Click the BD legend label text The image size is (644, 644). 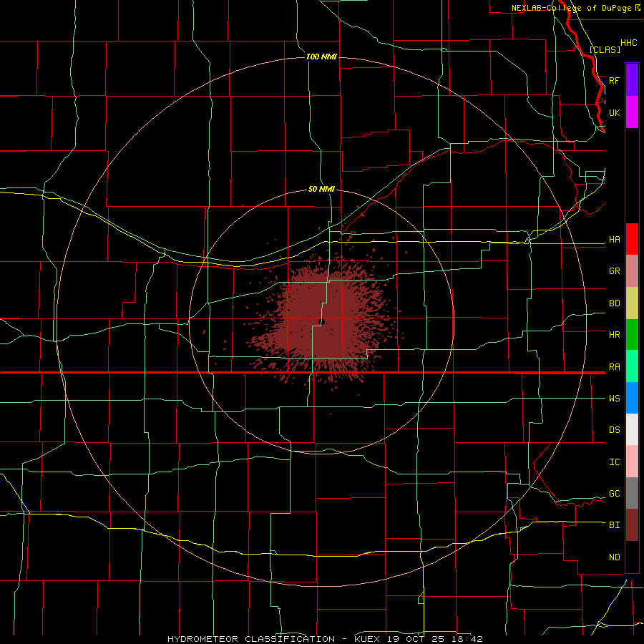pyautogui.click(x=614, y=303)
